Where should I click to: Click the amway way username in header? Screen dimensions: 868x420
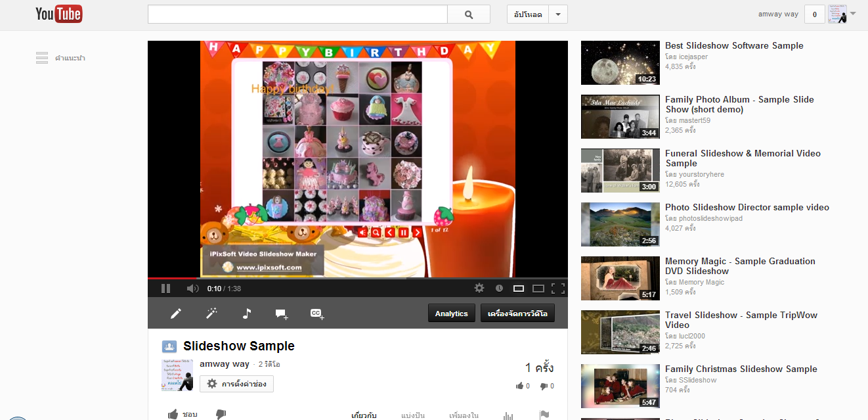point(778,14)
